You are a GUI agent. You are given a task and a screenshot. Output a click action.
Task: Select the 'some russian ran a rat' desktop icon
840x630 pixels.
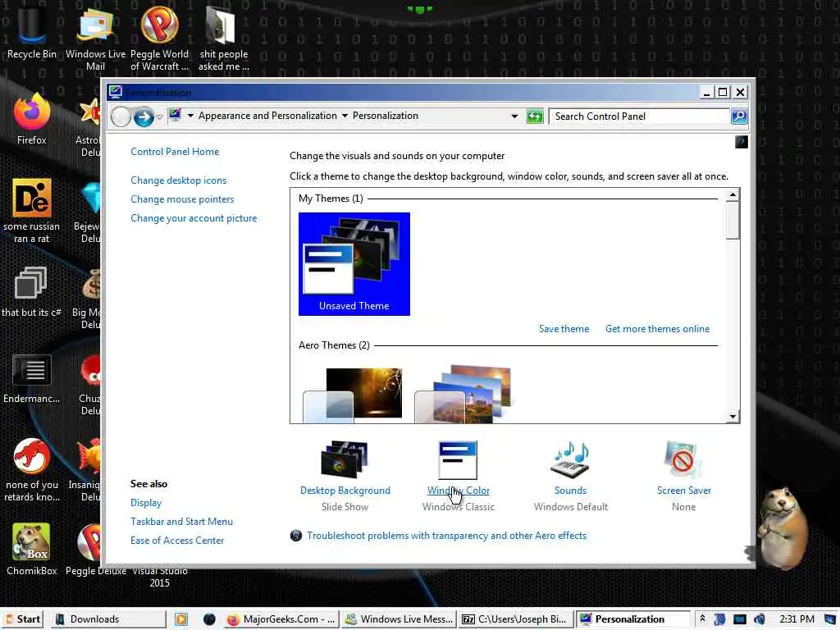pos(31,210)
